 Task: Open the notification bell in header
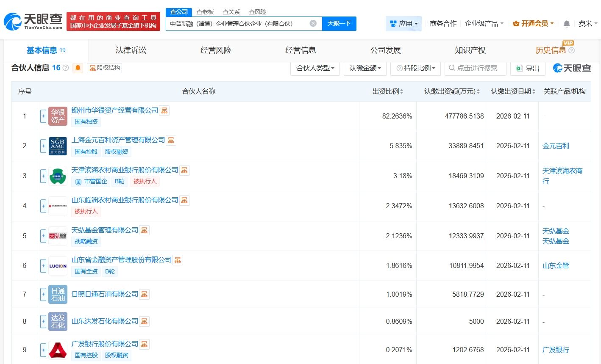click(566, 24)
